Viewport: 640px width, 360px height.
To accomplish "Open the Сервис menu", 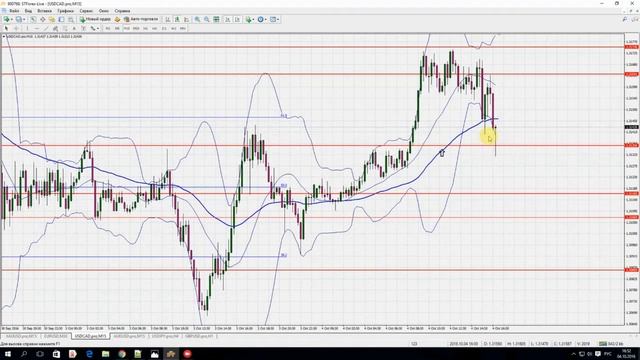I will coord(86,11).
